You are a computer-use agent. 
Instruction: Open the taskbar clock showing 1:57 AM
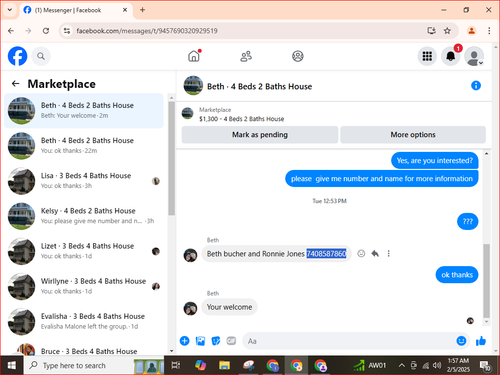coord(458,365)
